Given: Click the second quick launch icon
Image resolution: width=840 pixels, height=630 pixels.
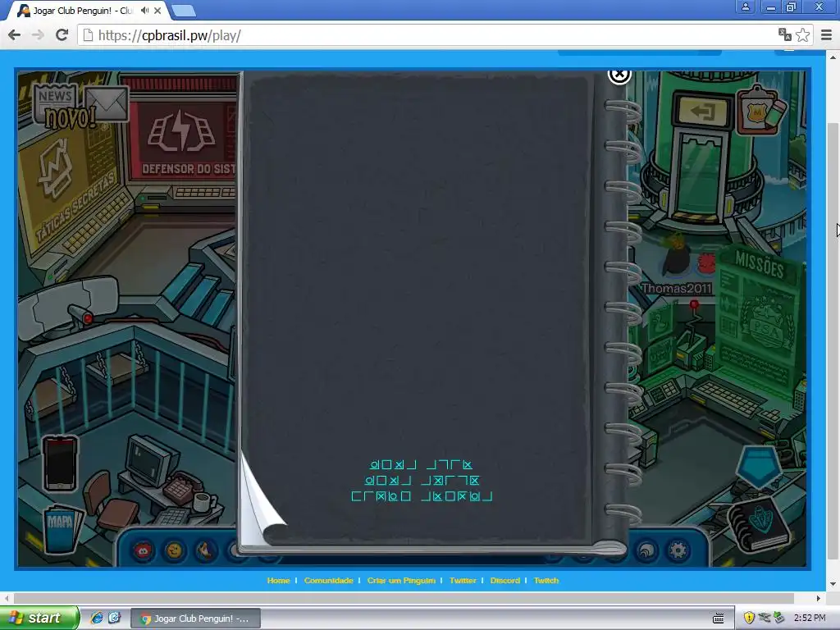Looking at the screenshot, I should coord(114,618).
